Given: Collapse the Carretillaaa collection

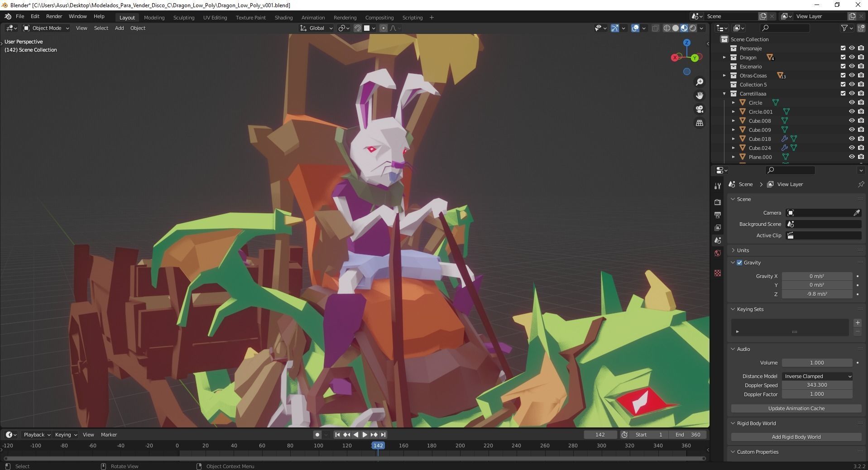Looking at the screenshot, I should click(x=724, y=94).
